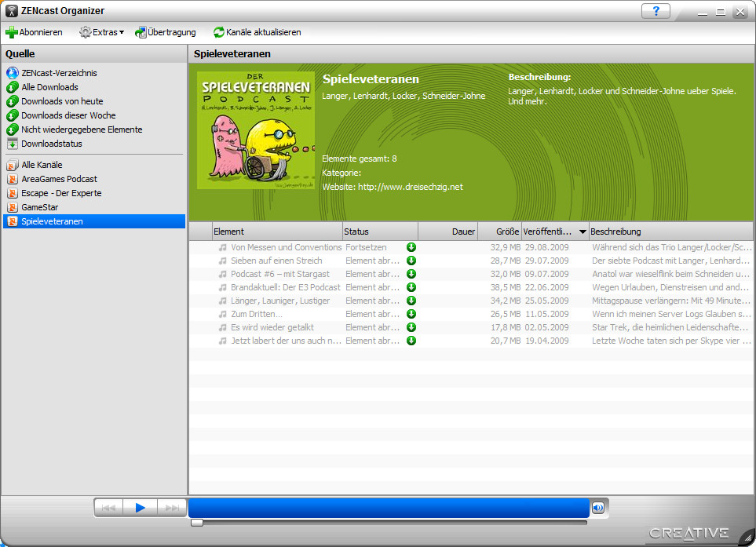Sort by the Beschreibung column header
Image resolution: width=756 pixels, height=547 pixels.
(x=670, y=232)
